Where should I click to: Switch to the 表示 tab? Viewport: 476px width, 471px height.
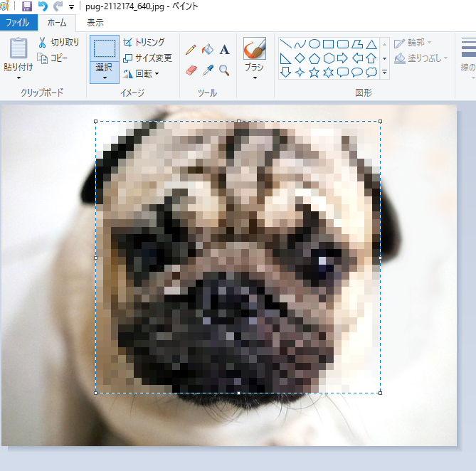(x=95, y=23)
